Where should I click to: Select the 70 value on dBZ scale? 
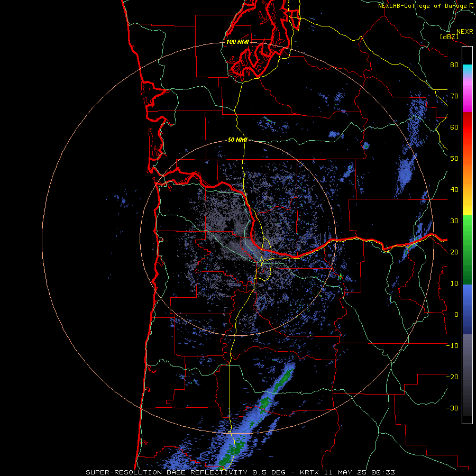(454, 96)
